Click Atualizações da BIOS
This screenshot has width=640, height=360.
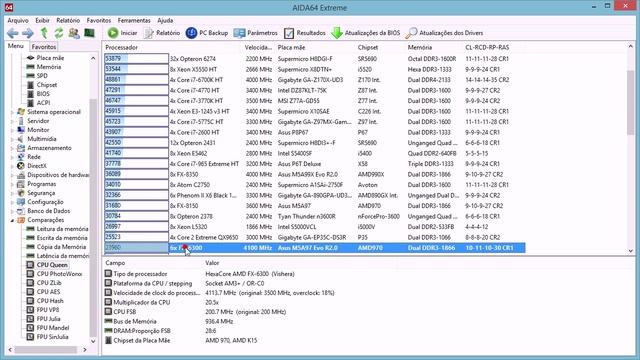(x=365, y=33)
